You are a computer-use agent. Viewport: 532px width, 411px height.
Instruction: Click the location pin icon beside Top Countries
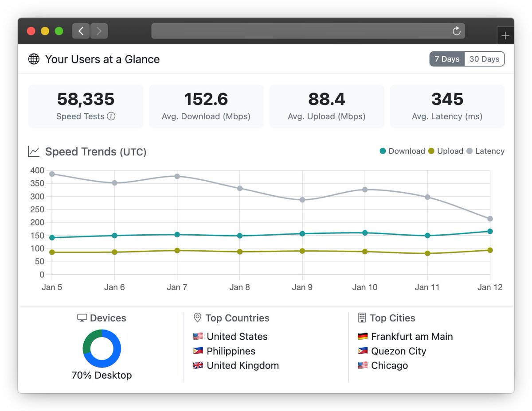(197, 318)
